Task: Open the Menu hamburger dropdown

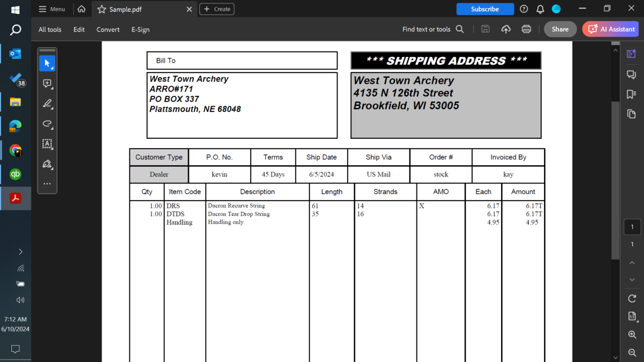Action: [x=52, y=9]
